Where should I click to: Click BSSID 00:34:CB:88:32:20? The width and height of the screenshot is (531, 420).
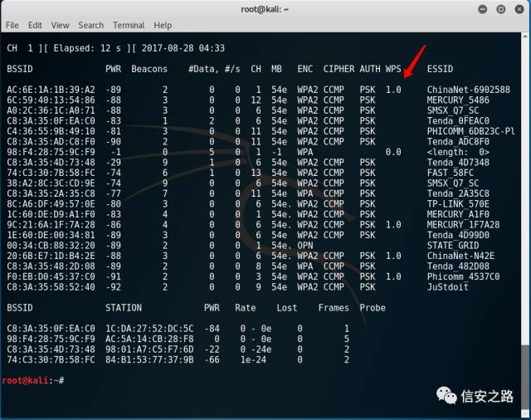tap(51, 246)
